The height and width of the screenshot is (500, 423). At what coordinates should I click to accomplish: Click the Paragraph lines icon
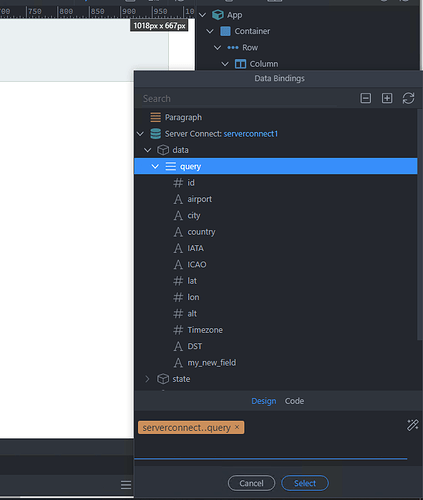coord(155,117)
